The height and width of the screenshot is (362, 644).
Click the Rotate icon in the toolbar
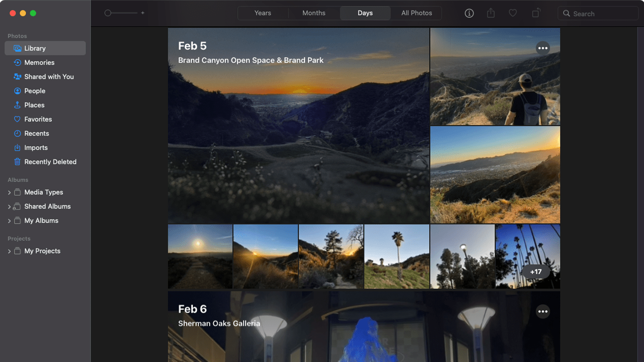[535, 13]
